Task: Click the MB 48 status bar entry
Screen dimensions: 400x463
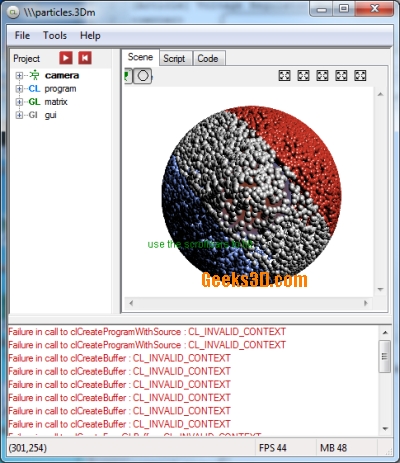Action: point(333,448)
